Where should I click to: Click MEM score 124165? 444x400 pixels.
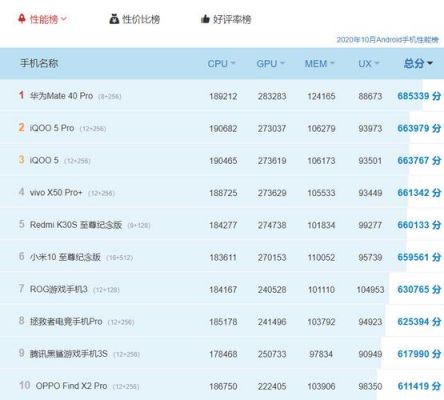(321, 96)
